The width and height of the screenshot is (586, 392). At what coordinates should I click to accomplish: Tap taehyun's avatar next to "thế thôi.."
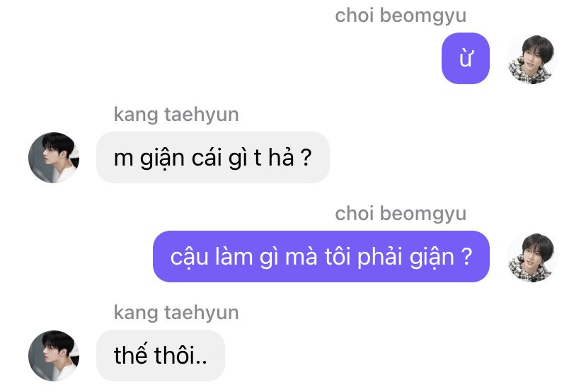coord(54,356)
